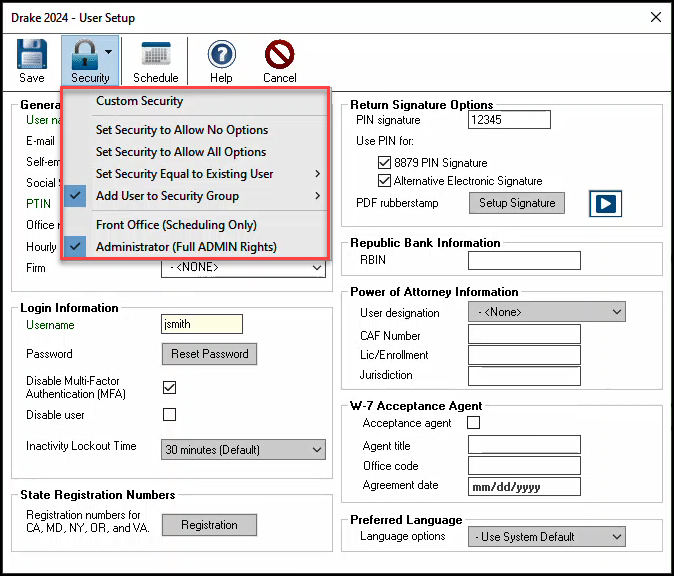The width and height of the screenshot is (674, 576).
Task: Click the RBIN input field
Action: pyautogui.click(x=524, y=260)
